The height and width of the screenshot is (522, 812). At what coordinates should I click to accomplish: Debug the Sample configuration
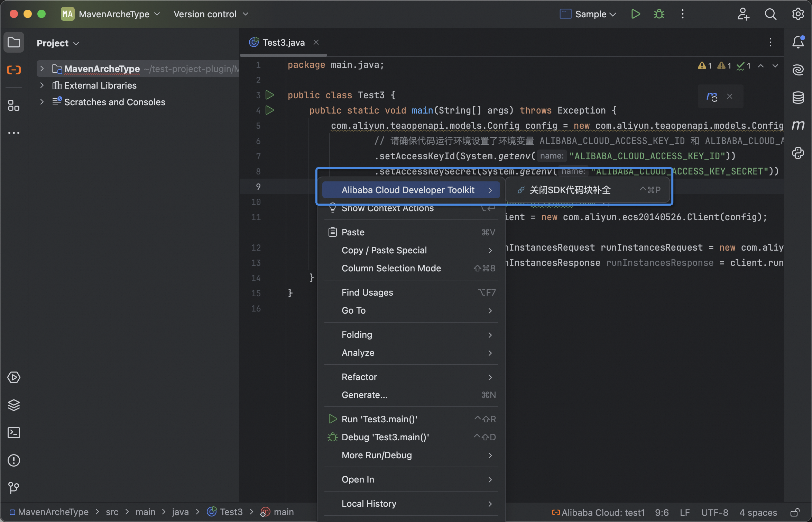[x=659, y=14]
